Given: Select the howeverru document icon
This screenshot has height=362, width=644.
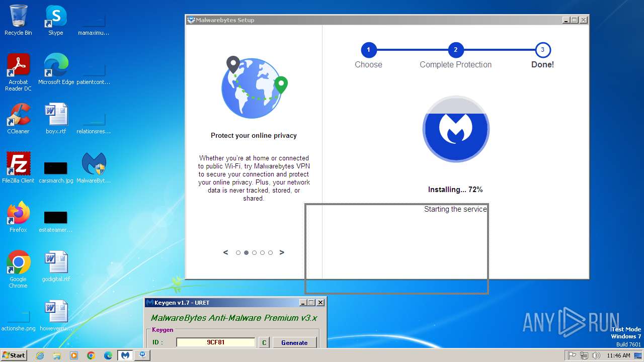Looking at the screenshot, I should pyautogui.click(x=56, y=316).
